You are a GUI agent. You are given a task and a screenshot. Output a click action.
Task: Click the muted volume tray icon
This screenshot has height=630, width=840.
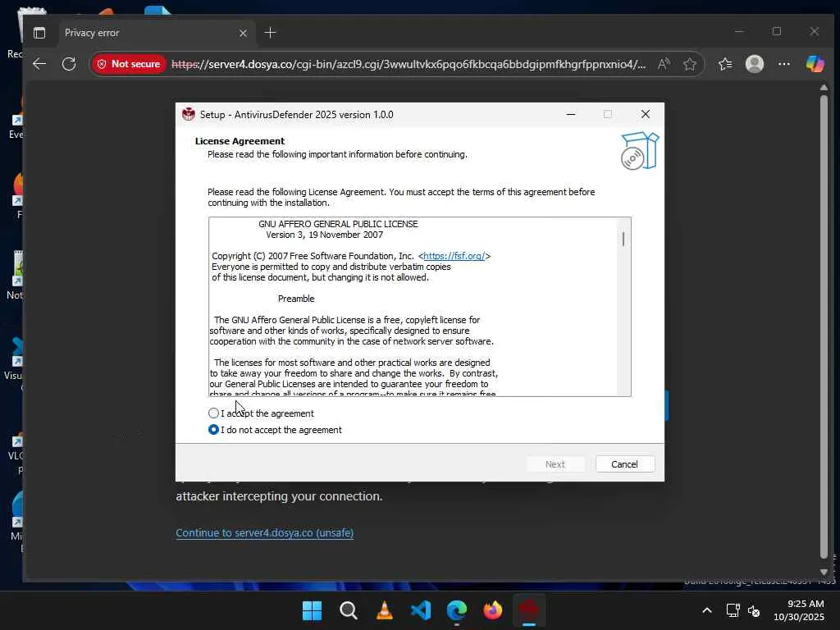tap(754, 610)
